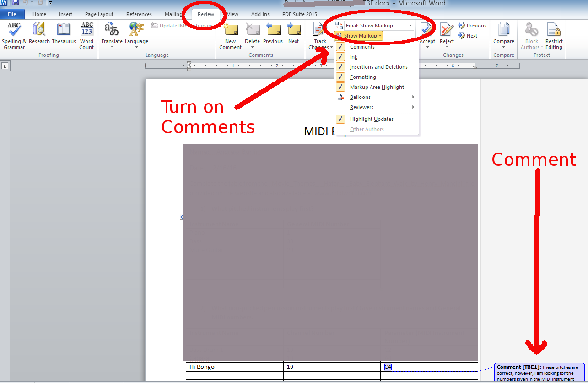This screenshot has width=588, height=383.
Task: Click the table move handle
Action: coord(182,217)
